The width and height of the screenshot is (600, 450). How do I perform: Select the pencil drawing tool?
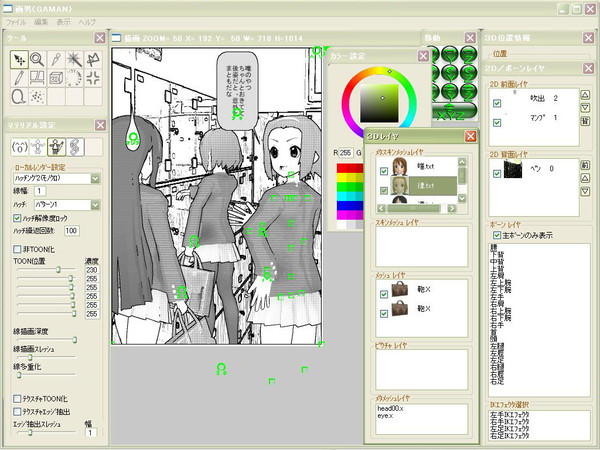[x=19, y=78]
